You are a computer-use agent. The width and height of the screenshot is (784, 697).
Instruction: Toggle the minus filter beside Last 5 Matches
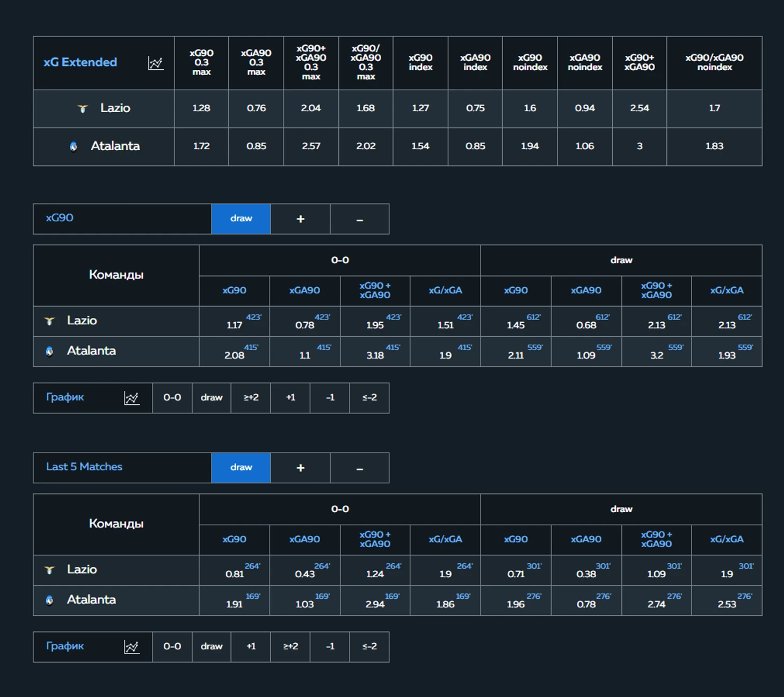[359, 468]
